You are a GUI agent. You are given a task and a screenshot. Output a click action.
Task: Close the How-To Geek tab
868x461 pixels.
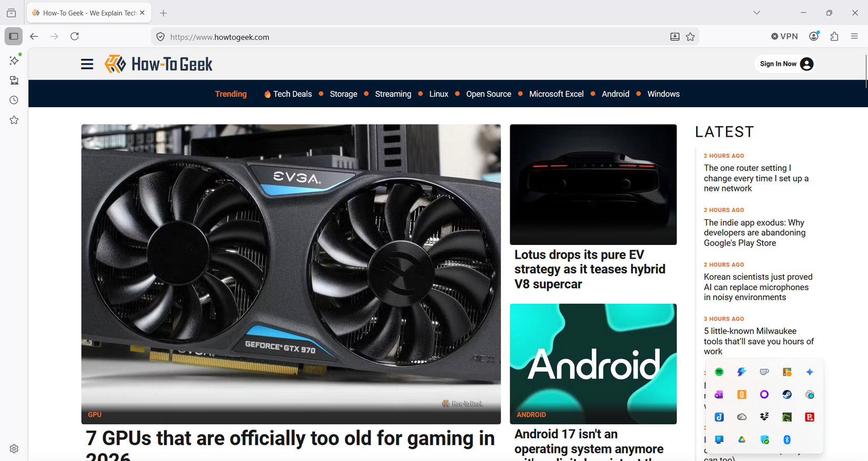click(x=142, y=13)
